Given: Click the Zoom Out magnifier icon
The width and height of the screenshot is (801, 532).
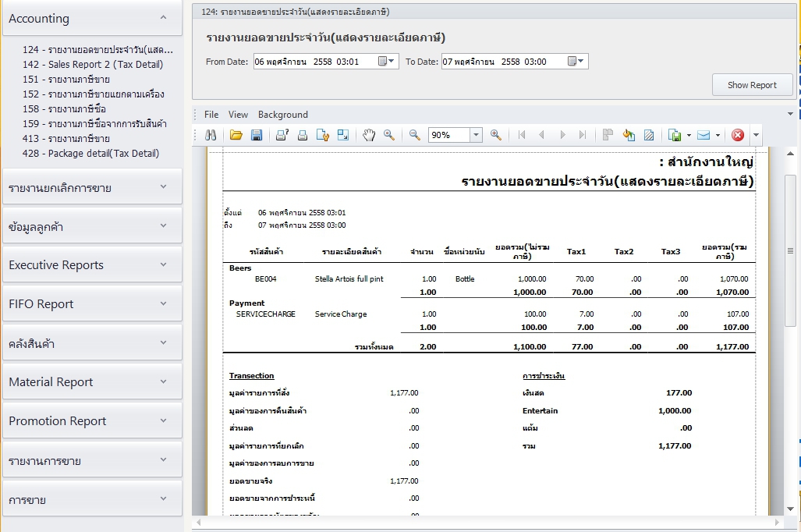Looking at the screenshot, I should [415, 135].
